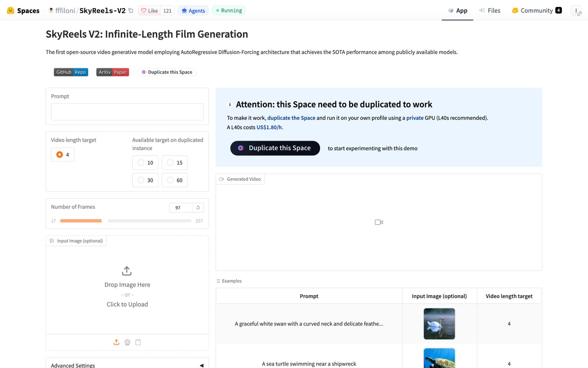Select the 30 duplicated-instance target
588x368 pixels.
[145, 180]
